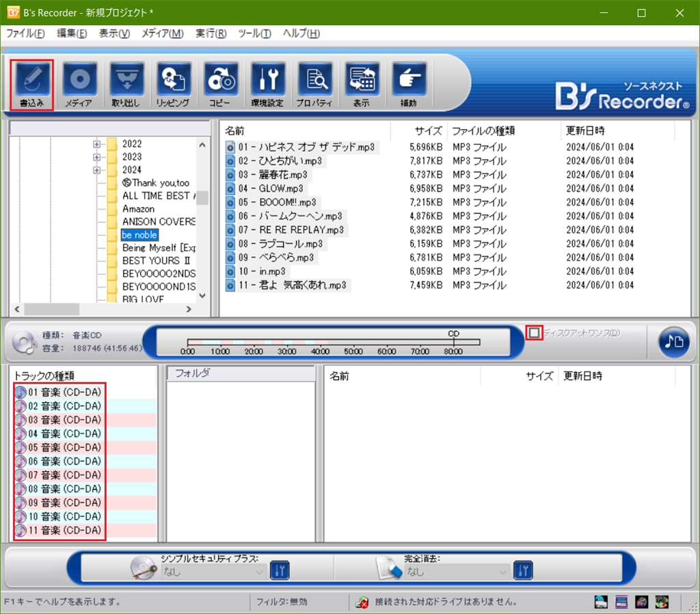Open the リッピング ripping tool

173,84
